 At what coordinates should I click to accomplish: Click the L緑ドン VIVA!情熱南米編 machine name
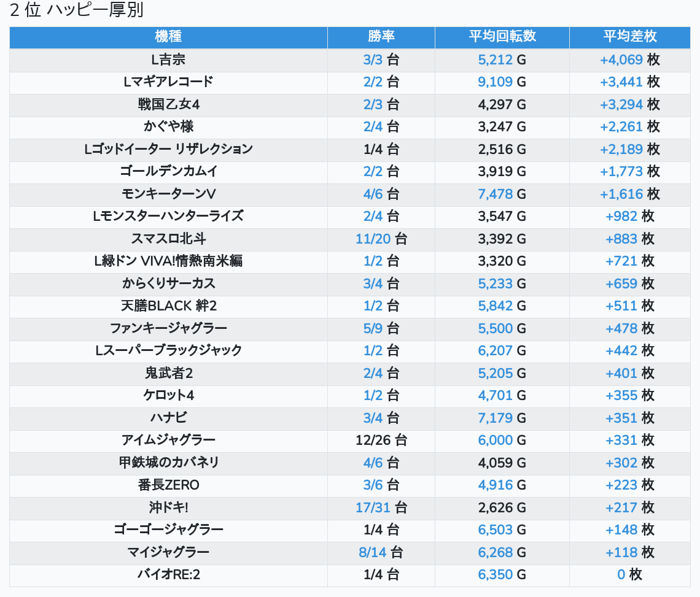(x=168, y=261)
